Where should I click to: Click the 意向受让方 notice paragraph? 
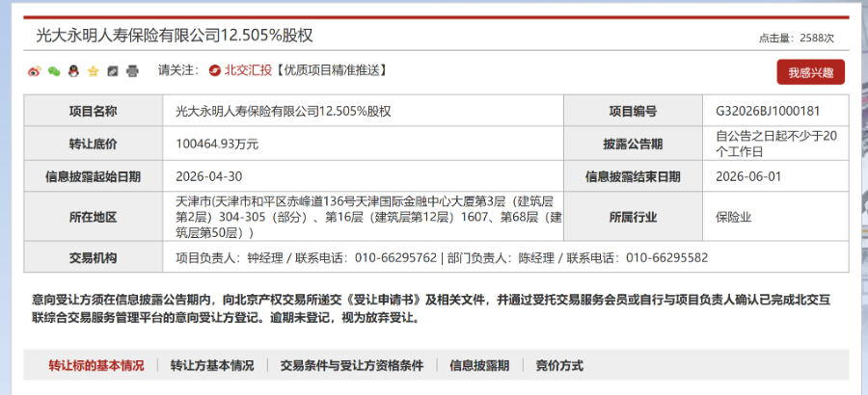(x=432, y=308)
